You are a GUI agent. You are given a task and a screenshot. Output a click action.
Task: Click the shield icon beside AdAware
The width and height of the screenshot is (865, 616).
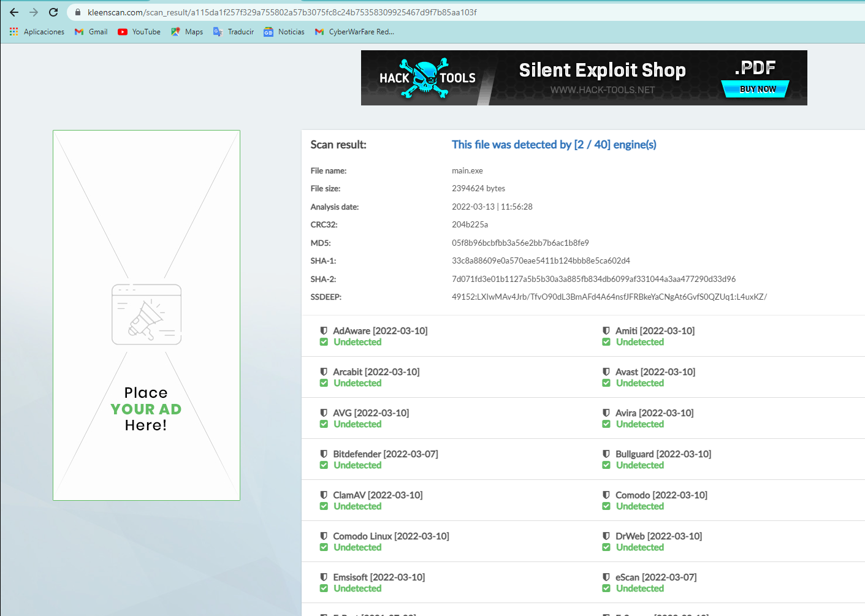(x=324, y=331)
